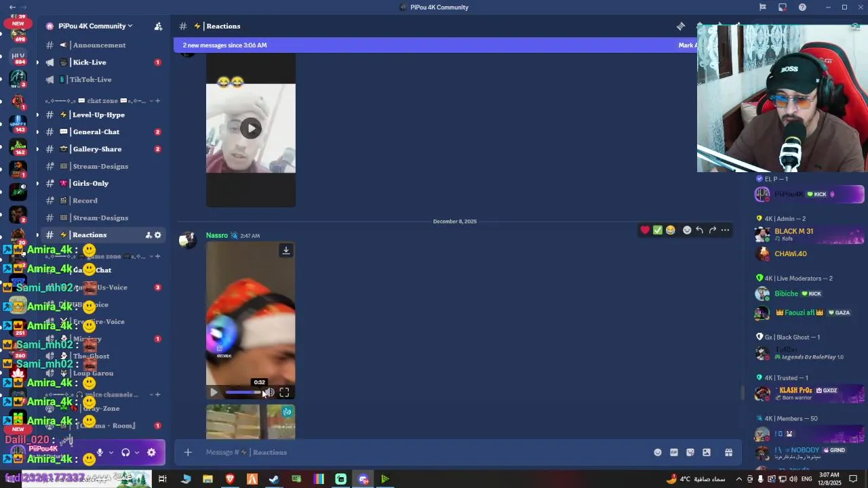This screenshot has height=488, width=868.
Task: Click the invite people icon beside server name
Action: coord(158,26)
